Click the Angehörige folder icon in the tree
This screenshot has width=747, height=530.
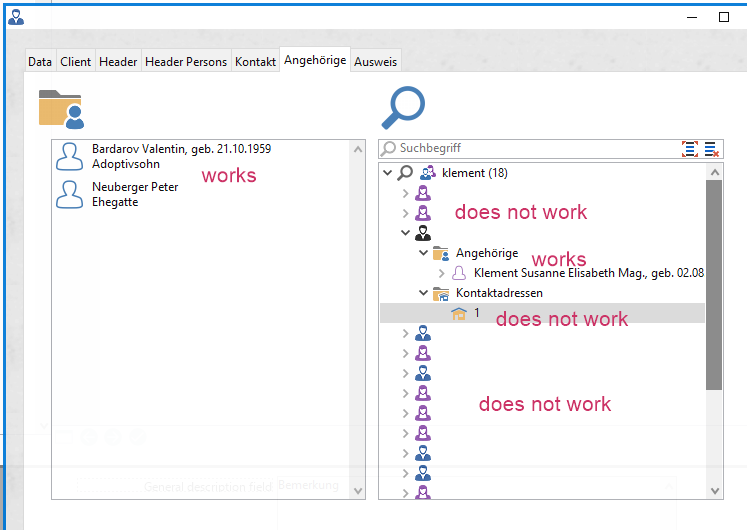tap(440, 254)
